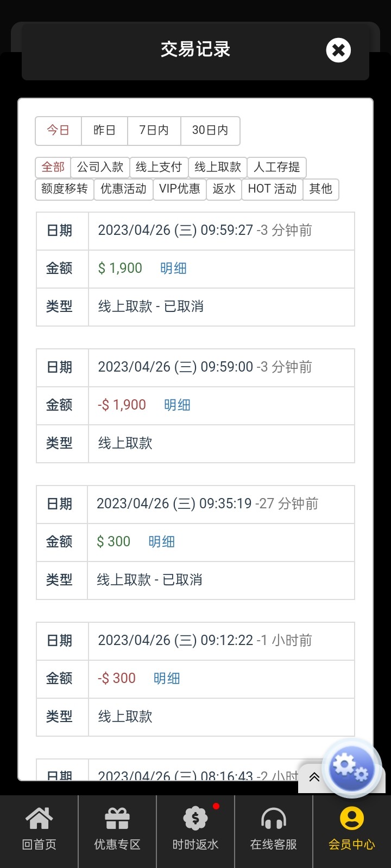
Task: Filter by VIP优惠 type
Action: pos(180,189)
